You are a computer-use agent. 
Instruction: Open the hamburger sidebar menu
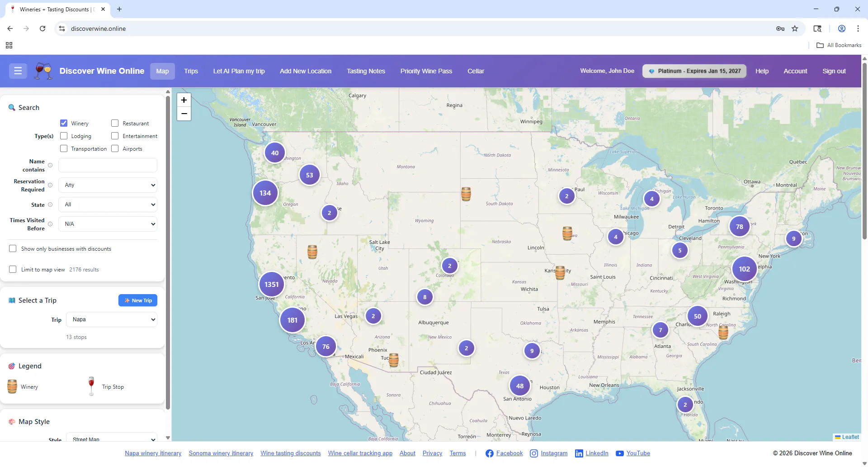18,71
